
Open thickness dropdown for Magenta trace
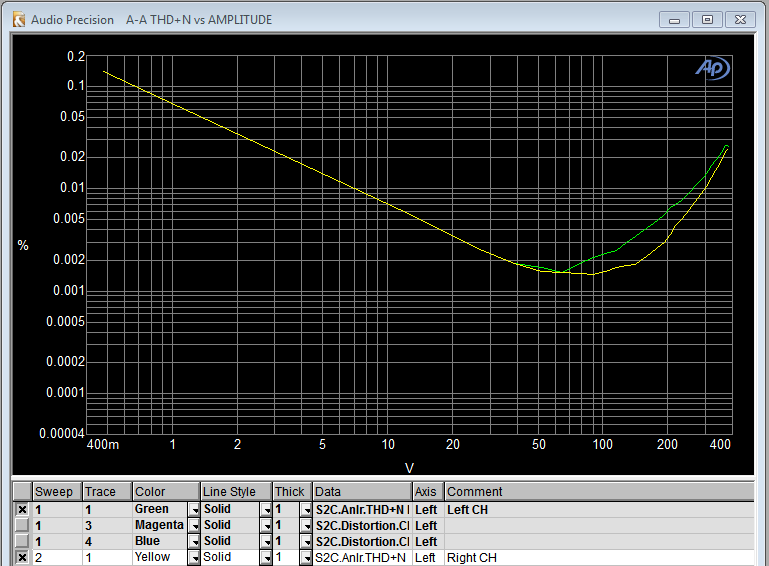[x=307, y=526]
